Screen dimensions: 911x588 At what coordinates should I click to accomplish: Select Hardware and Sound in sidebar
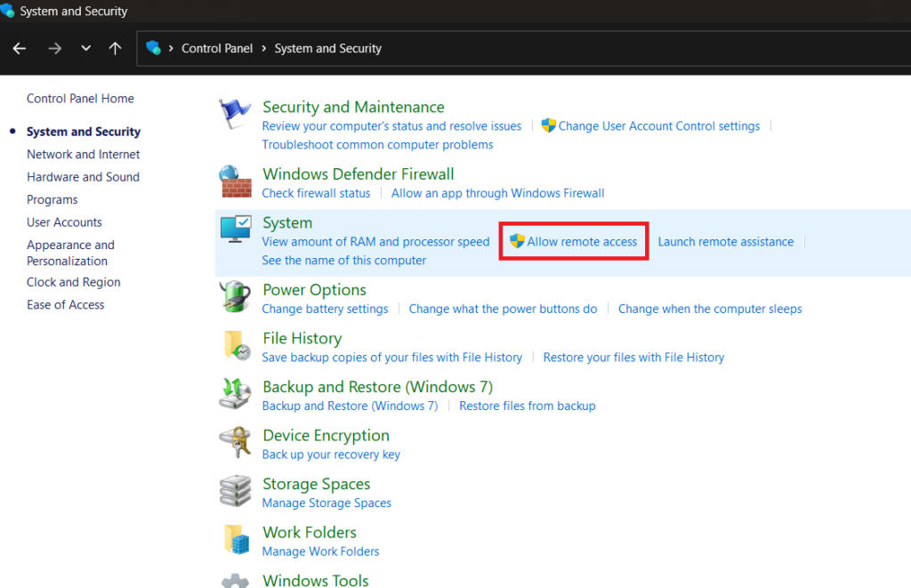click(83, 177)
